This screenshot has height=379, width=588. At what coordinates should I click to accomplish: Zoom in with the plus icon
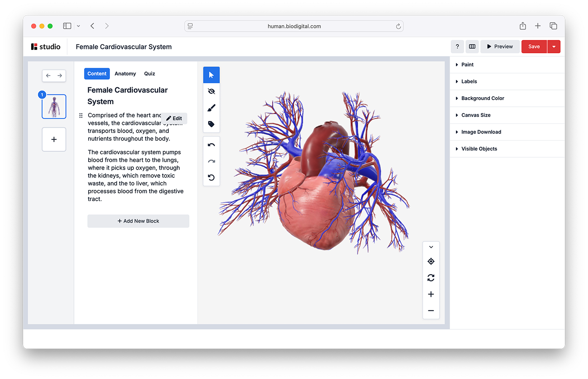click(x=431, y=294)
